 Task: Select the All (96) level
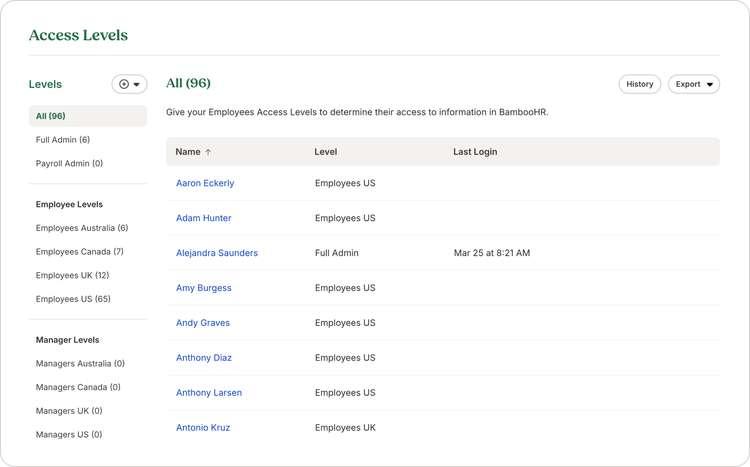coord(88,116)
